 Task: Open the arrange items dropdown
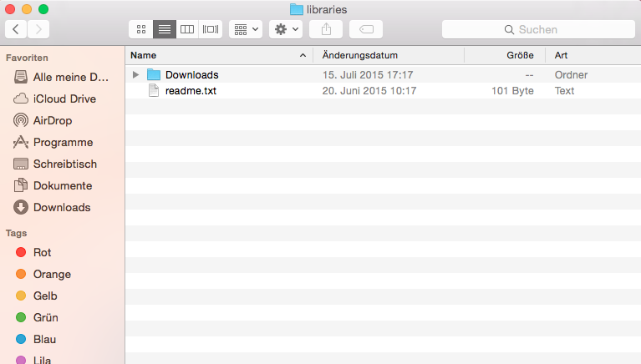(246, 29)
